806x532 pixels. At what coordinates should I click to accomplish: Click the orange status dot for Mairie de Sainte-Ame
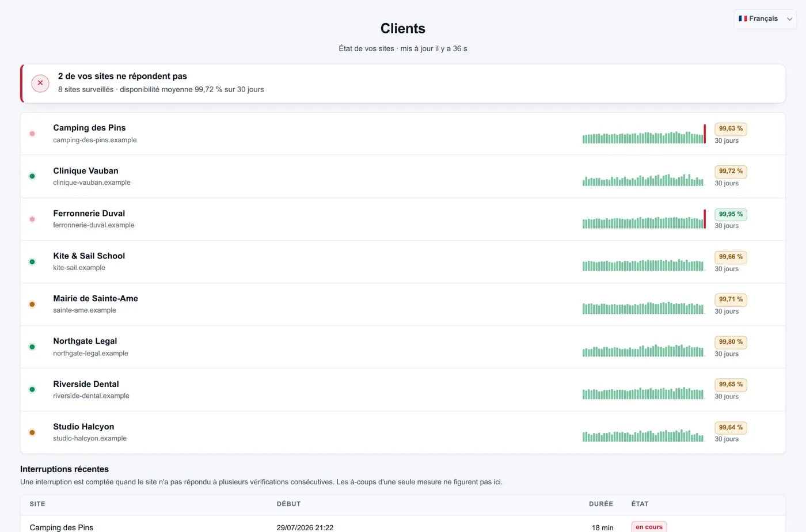coord(32,304)
